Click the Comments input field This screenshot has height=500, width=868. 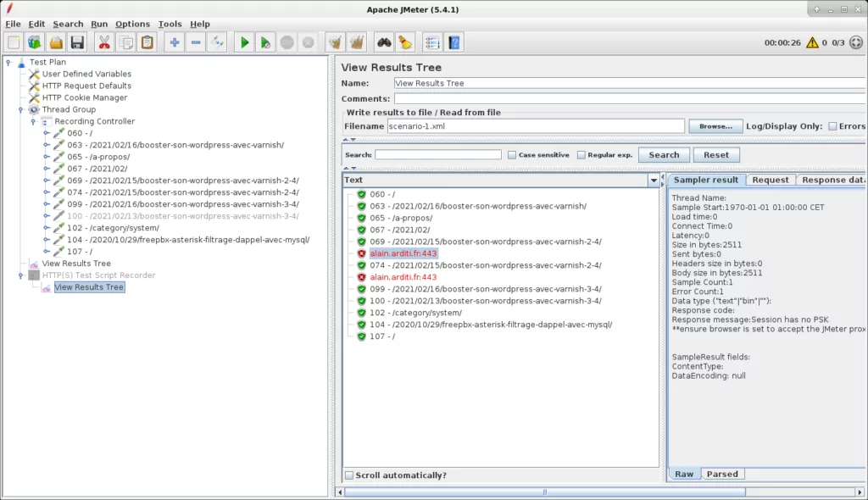click(x=631, y=98)
